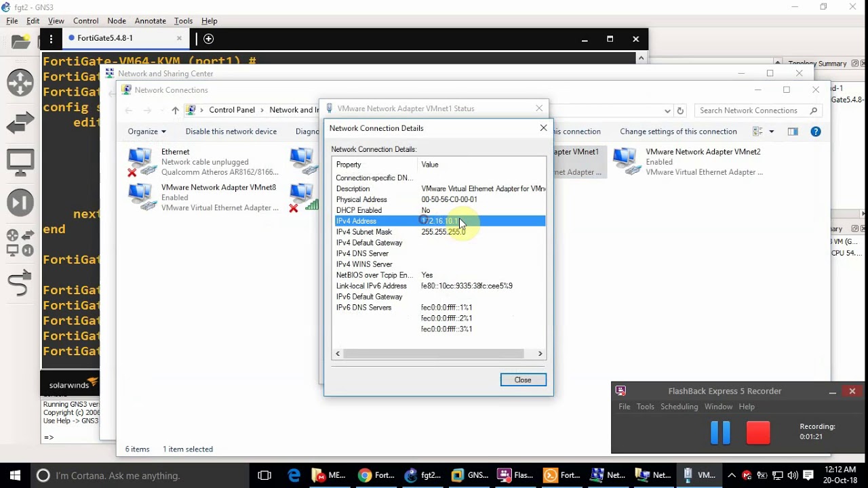Image resolution: width=868 pixels, height=488 pixels.
Task: Click Disable this network device
Action: [231, 131]
